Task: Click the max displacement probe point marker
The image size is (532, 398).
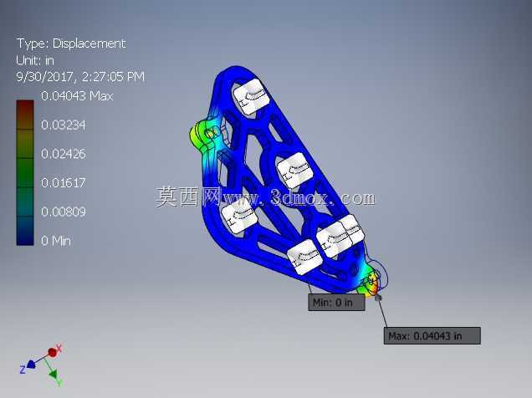Action: [x=377, y=298]
